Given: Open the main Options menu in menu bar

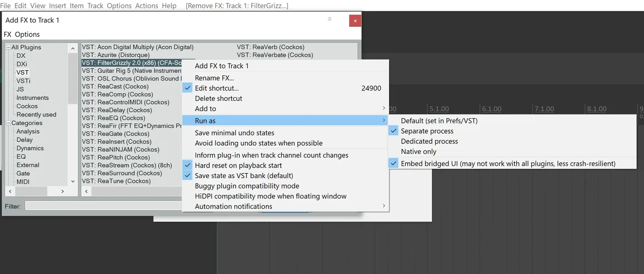Looking at the screenshot, I should pyautogui.click(x=119, y=5).
